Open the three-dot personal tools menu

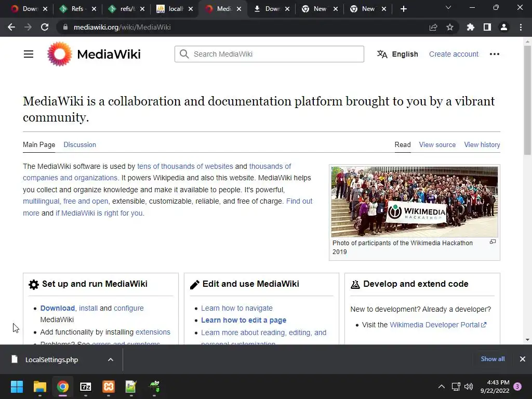[495, 54]
